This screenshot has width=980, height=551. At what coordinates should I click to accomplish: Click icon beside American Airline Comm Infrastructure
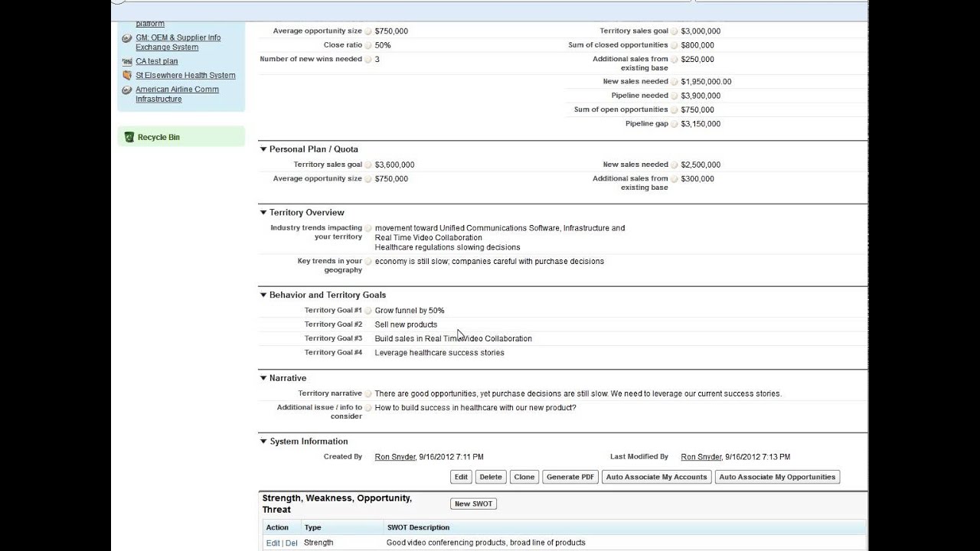tap(128, 90)
